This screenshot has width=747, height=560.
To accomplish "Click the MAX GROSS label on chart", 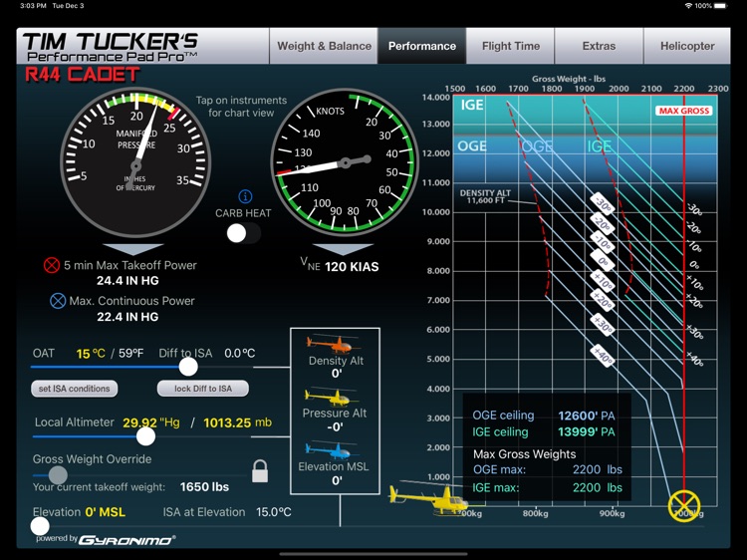I will point(684,111).
